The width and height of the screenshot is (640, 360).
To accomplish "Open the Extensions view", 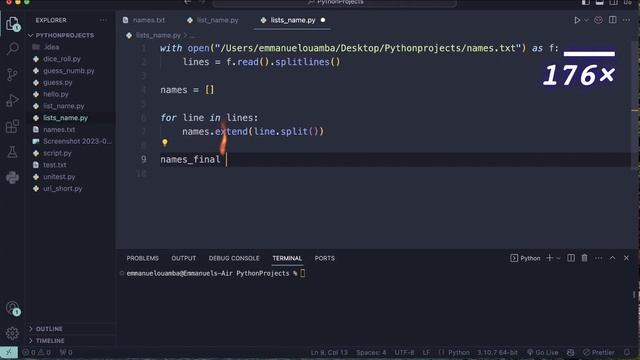I will coord(13,126).
